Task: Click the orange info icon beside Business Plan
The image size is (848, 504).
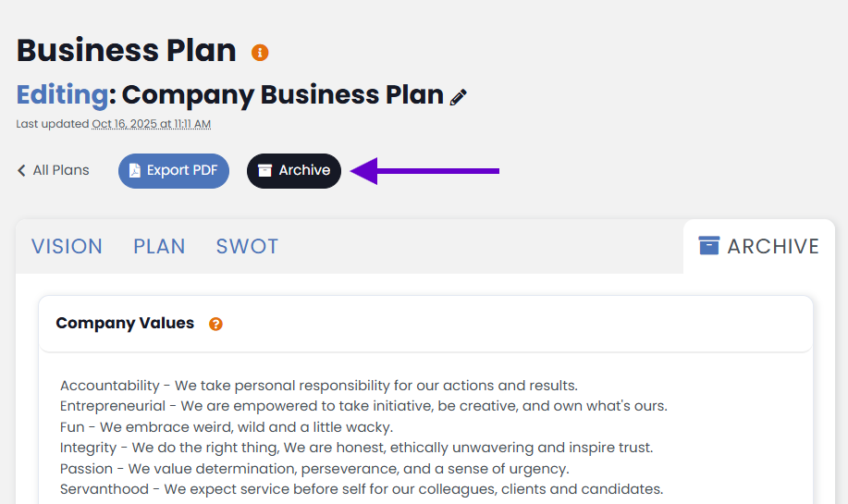Action: (260, 52)
